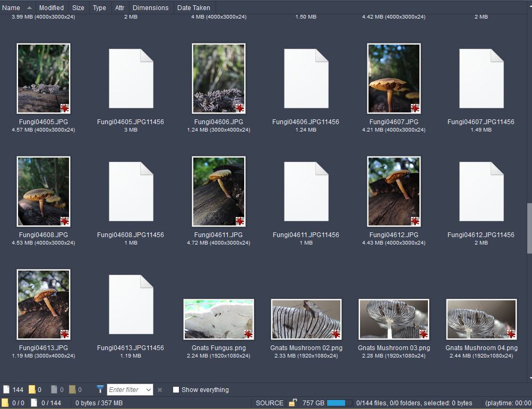Select the Gnats Fungus.png thumbnail
Image resolution: width=532 pixels, height=409 pixels.
219,319
